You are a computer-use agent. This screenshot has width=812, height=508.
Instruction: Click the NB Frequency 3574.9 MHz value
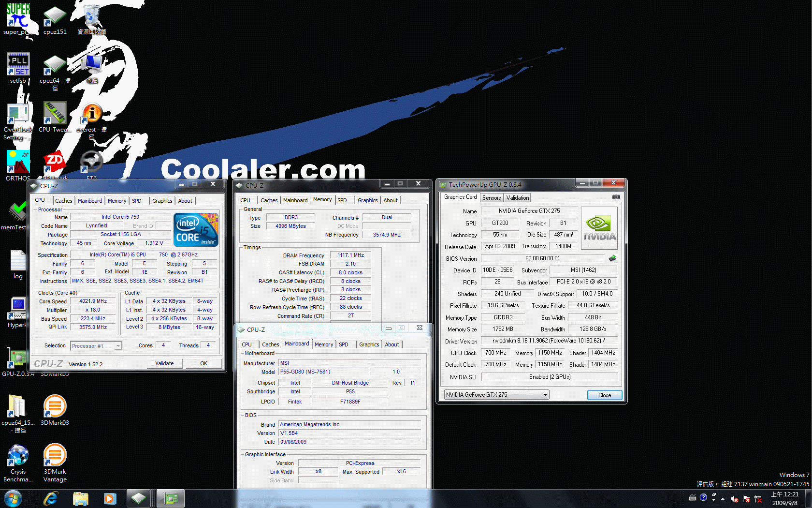click(x=387, y=235)
